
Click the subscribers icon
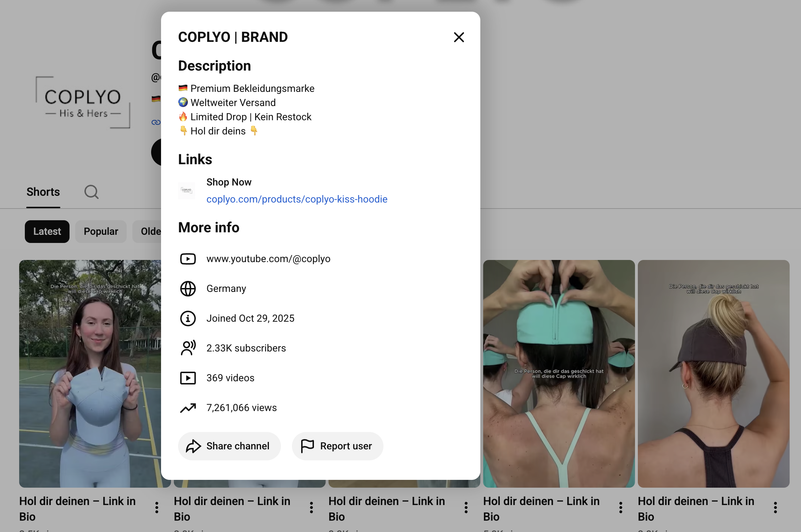coord(188,348)
